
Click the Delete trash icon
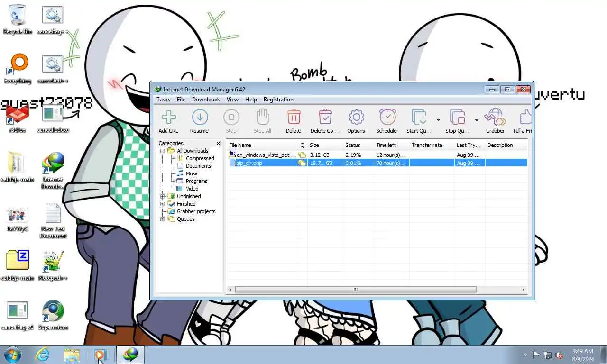[294, 117]
